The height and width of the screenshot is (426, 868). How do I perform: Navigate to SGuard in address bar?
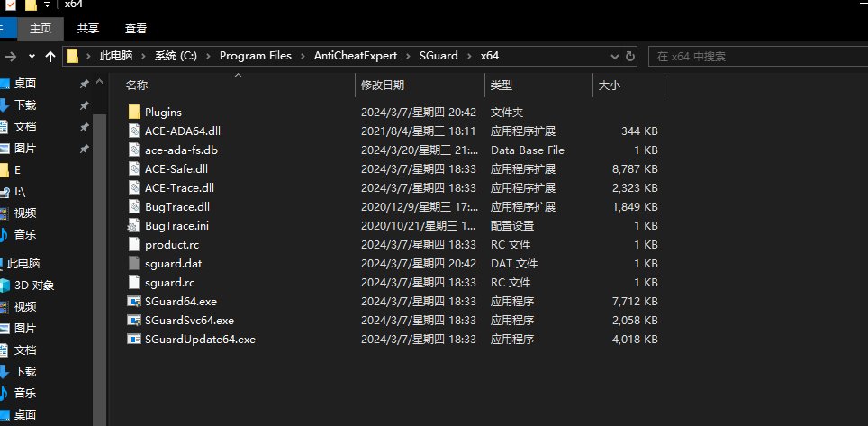(439, 56)
